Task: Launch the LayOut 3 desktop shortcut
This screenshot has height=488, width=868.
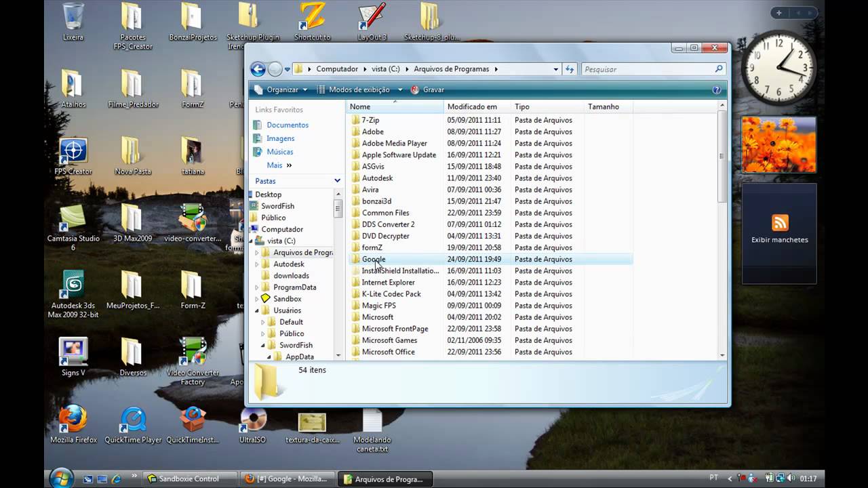Action: (x=372, y=21)
